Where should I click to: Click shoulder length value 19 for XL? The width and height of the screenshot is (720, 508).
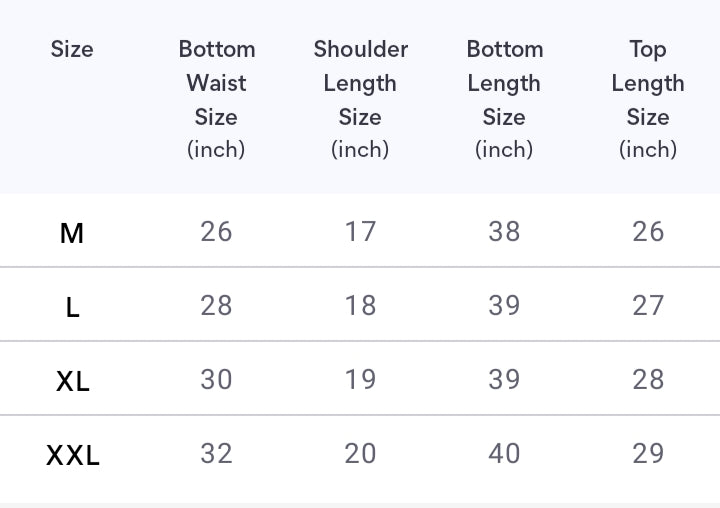[360, 379]
